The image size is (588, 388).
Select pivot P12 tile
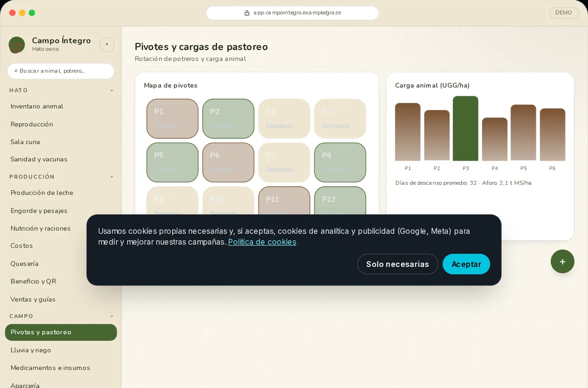pos(340,200)
